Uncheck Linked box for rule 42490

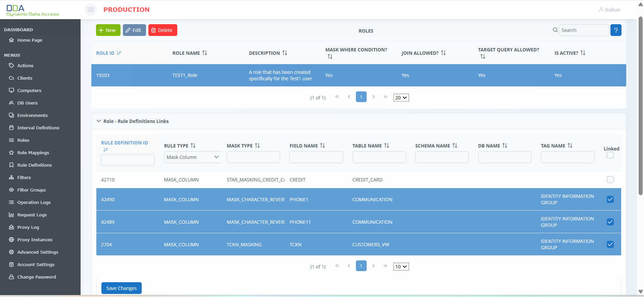(610, 200)
